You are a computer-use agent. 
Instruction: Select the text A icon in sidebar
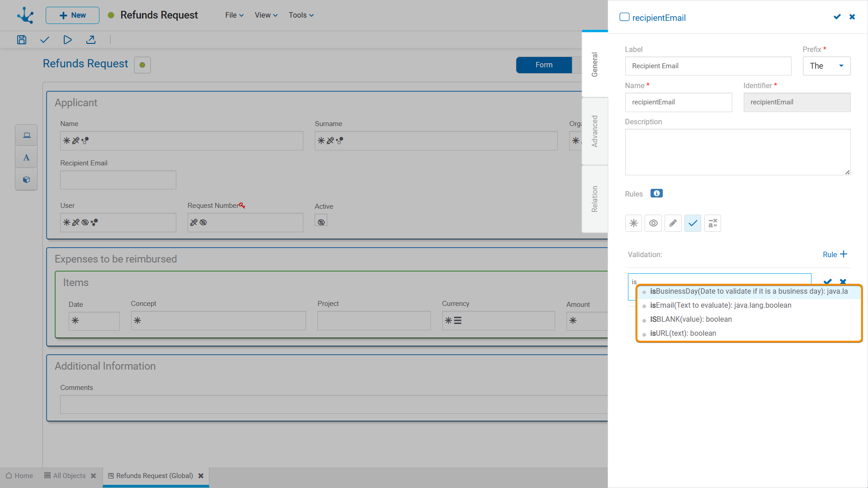[27, 157]
